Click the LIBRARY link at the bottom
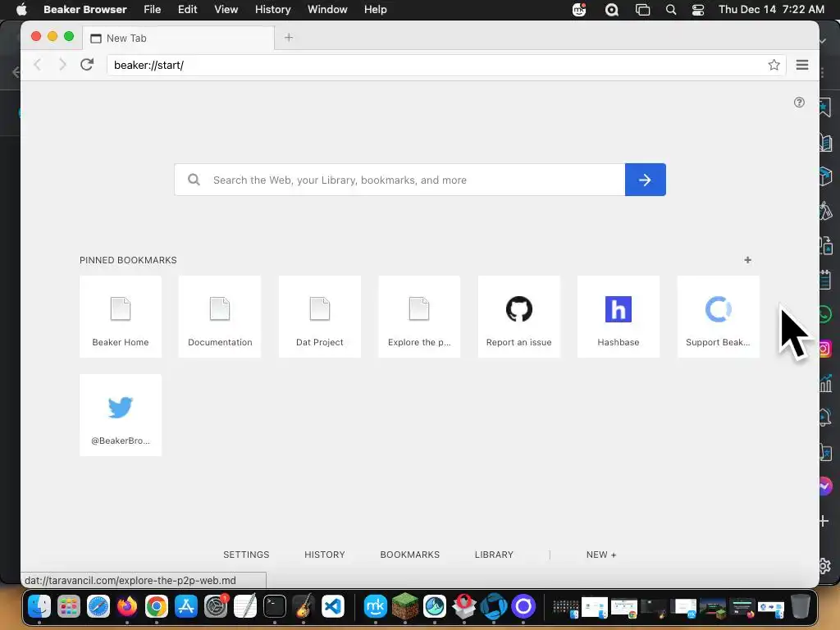 tap(494, 555)
